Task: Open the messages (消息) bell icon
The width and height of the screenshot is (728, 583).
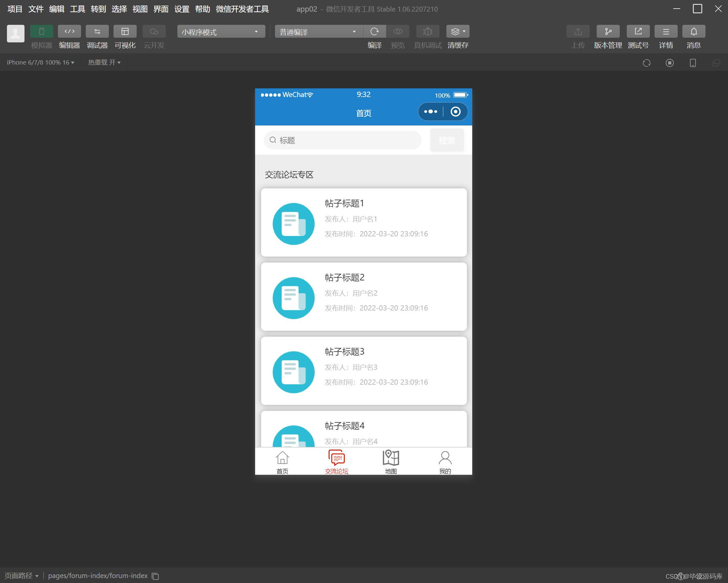Action: (694, 31)
